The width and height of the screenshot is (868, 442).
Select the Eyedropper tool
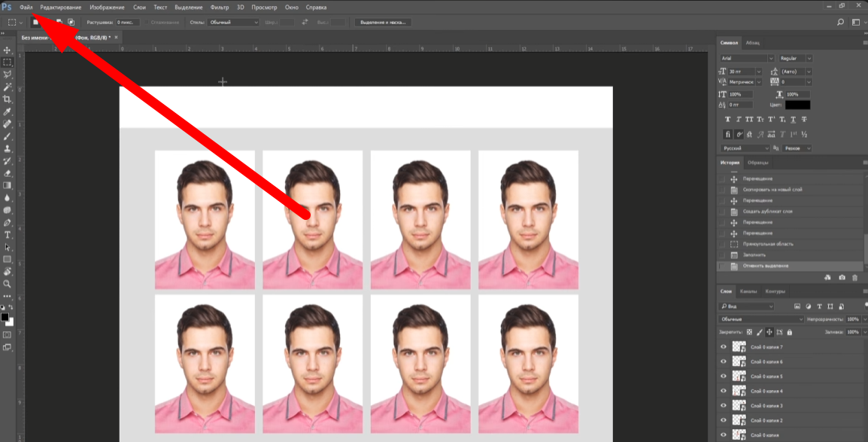pos(8,112)
